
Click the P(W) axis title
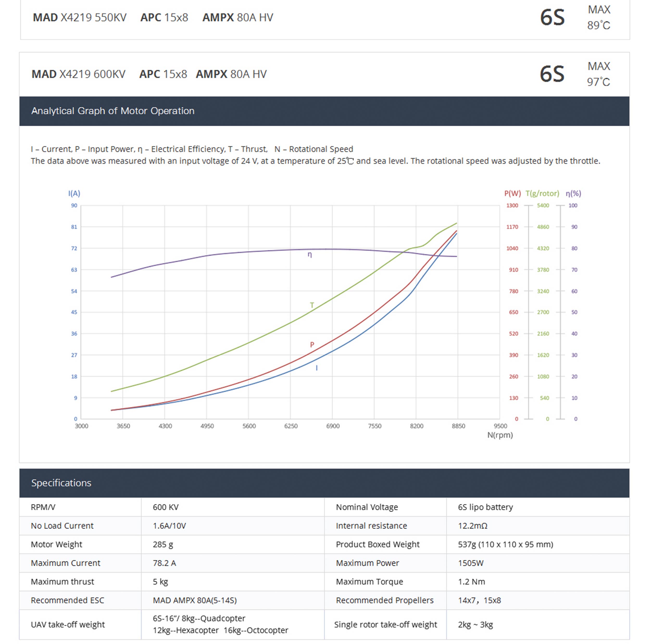coord(512,193)
